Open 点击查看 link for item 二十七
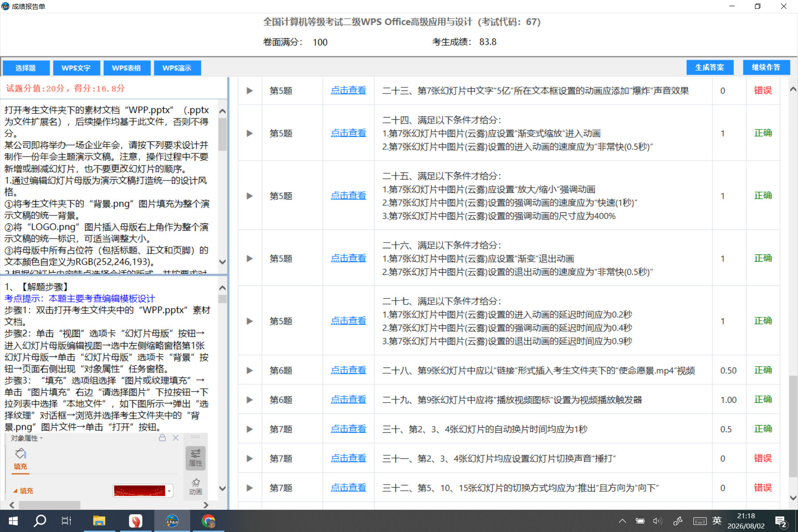 348,321
